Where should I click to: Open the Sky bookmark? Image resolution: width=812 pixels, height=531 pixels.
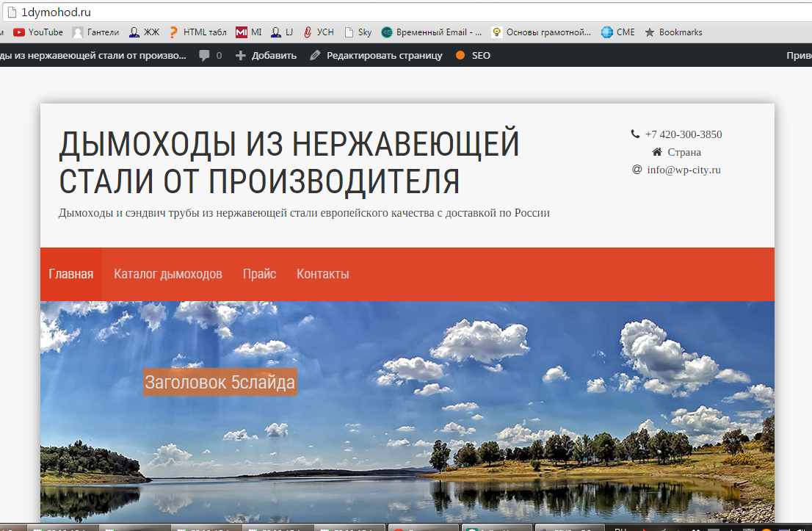coord(358,32)
